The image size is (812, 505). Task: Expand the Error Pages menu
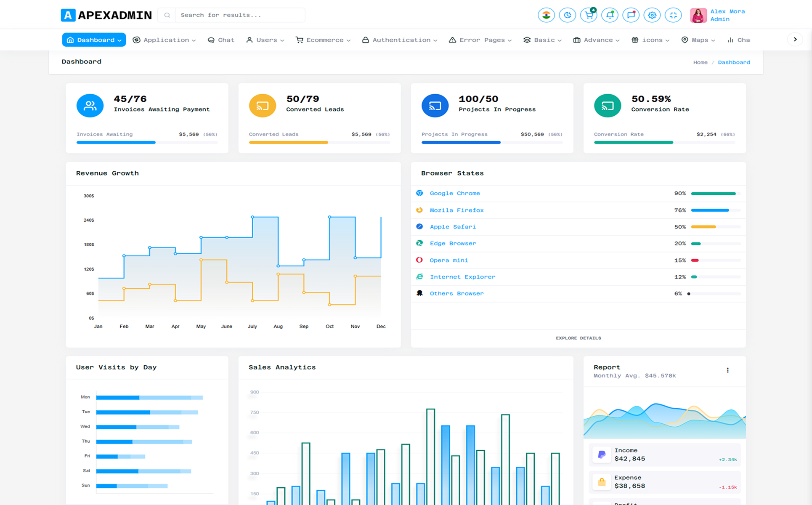click(480, 40)
